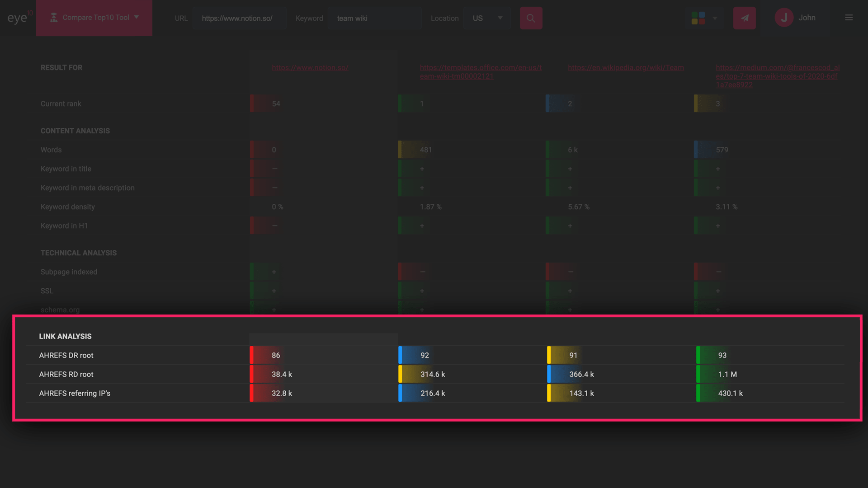The image size is (868, 488).
Task: Click the eye10 logo
Action: (20, 18)
